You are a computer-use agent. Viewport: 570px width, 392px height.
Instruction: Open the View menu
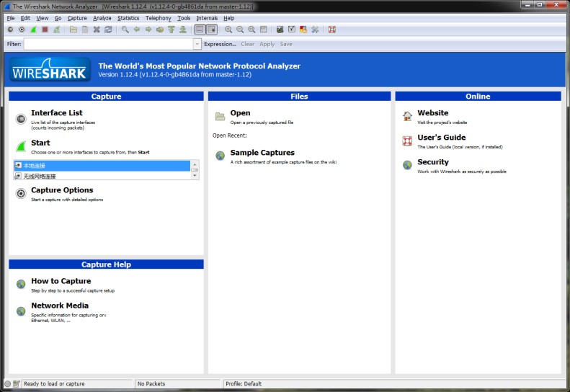[43, 18]
